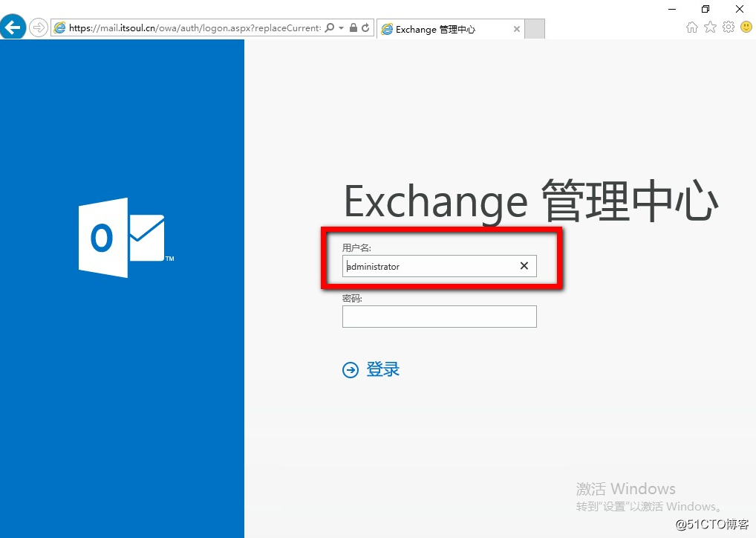The image size is (756, 538).
Task: Click the search magnifier in address bar
Action: 330,27
